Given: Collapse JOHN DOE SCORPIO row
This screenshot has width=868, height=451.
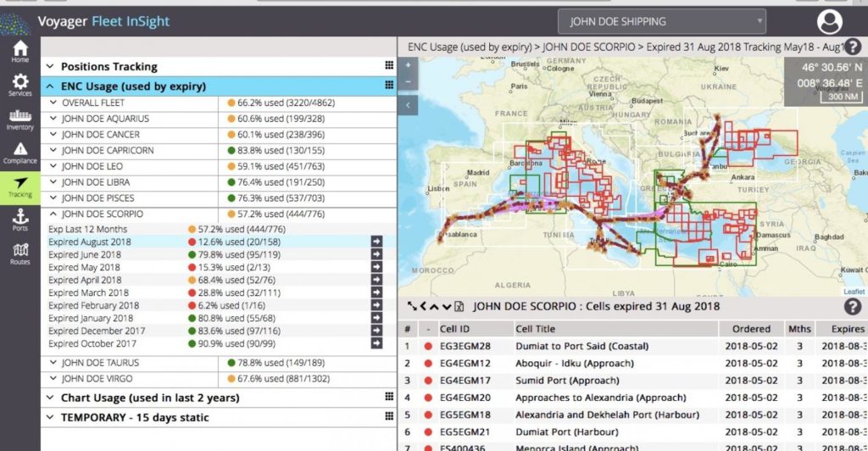Looking at the screenshot, I should [53, 214].
